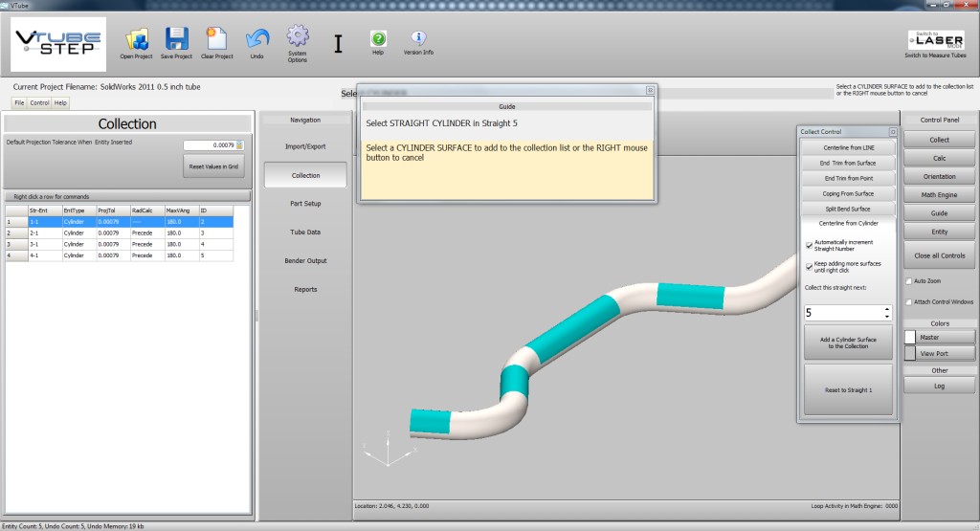The height and width of the screenshot is (531, 980).
Task: Increase the straight number with stepper arrow
Action: [887, 309]
